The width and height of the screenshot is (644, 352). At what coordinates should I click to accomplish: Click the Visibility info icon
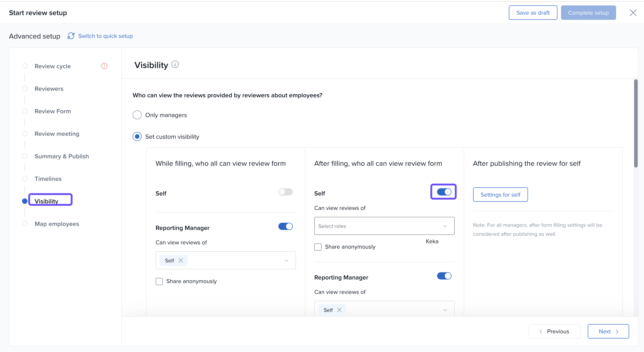pos(175,65)
